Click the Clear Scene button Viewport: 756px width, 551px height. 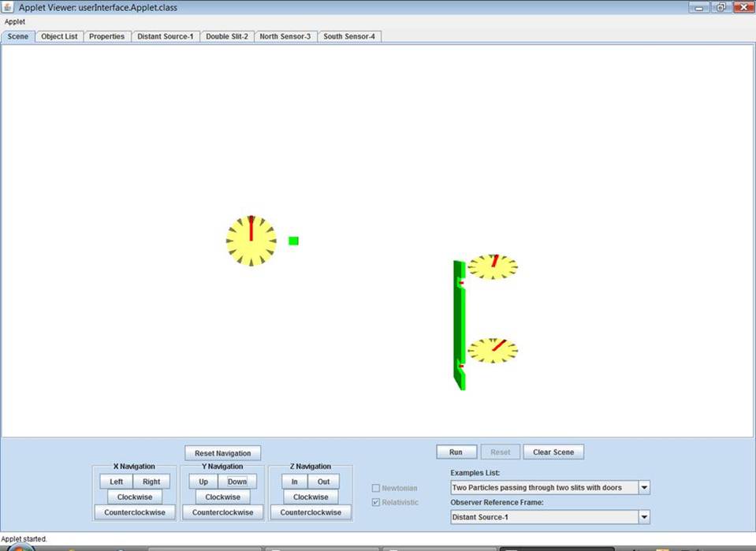pyautogui.click(x=553, y=452)
